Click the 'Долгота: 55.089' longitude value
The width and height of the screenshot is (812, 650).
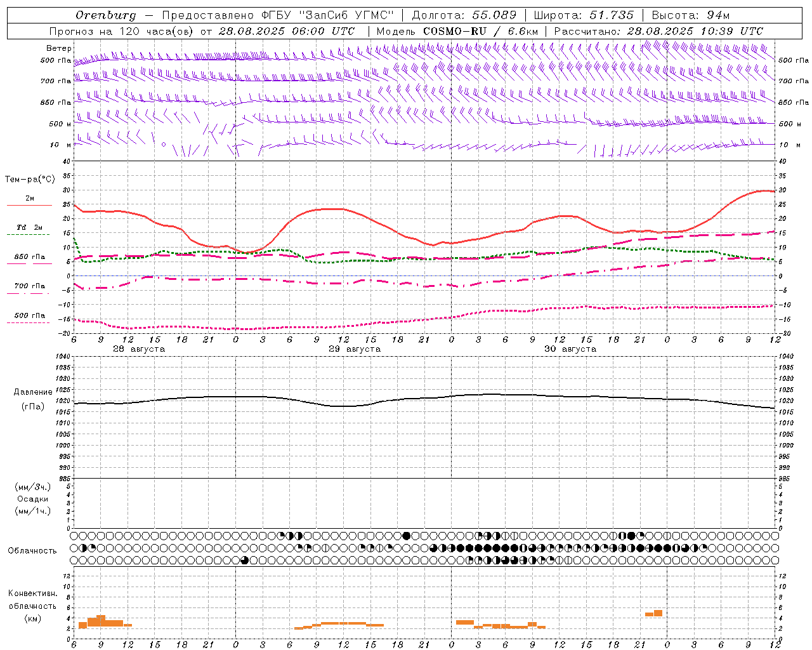tap(464, 15)
